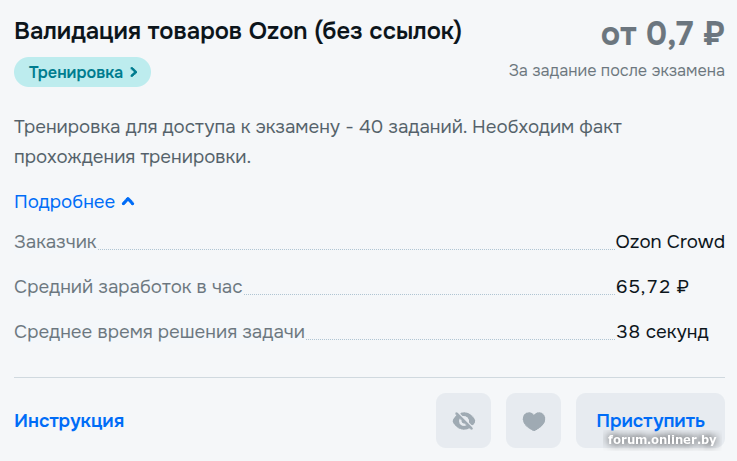Click the Среднее время решения задачи label

[159, 332]
